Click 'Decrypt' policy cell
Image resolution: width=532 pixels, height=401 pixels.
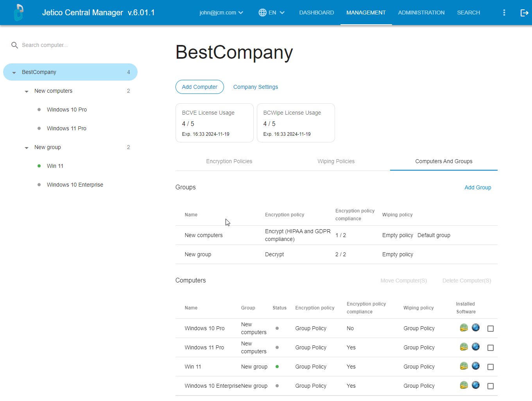(274, 254)
